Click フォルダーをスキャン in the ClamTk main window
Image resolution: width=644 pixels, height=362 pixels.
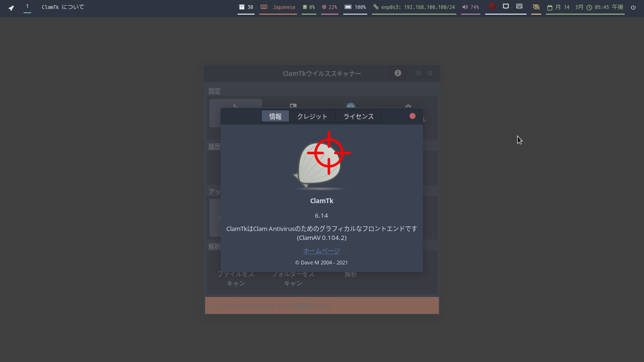(x=293, y=278)
